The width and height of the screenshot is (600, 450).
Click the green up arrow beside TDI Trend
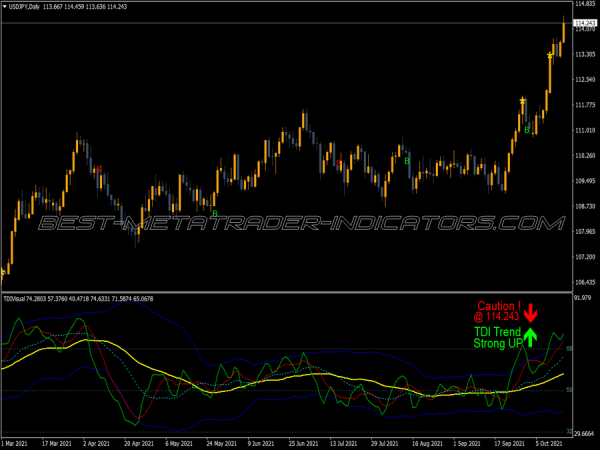pos(530,338)
